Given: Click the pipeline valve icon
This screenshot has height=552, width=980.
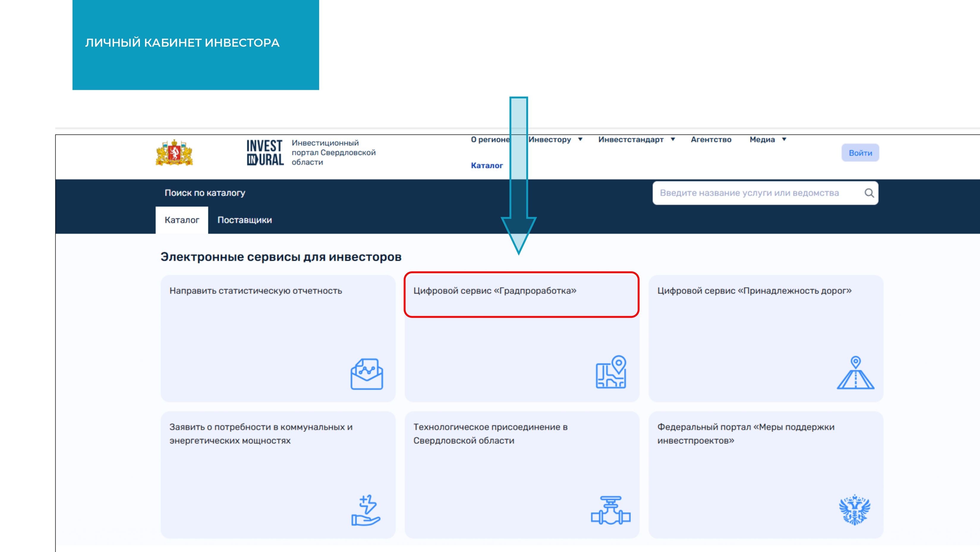Looking at the screenshot, I should click(x=610, y=510).
